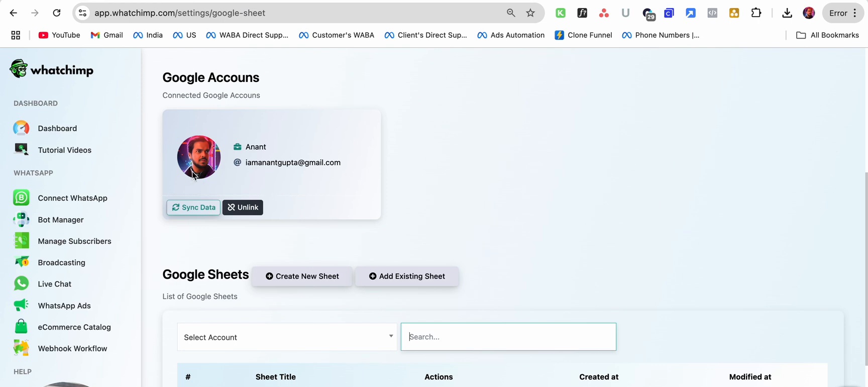Reload the page in the browser
Screen dimensions: 868x387
pos(57,13)
